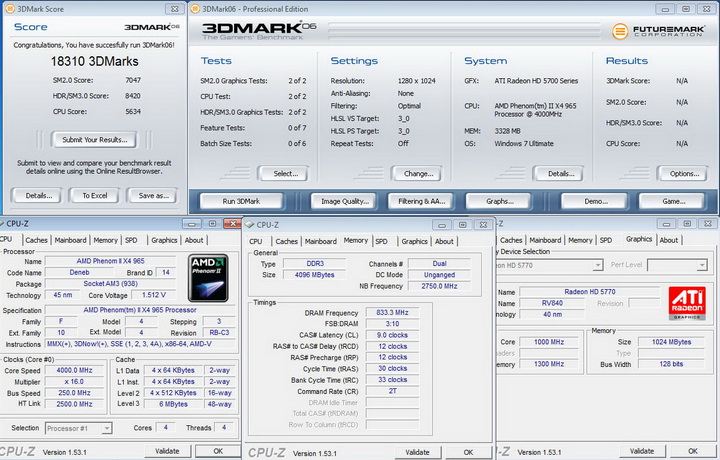Image resolution: width=720 pixels, height=460 pixels.
Task: Click the GPU Core 1000 MHz value
Action: click(549, 342)
